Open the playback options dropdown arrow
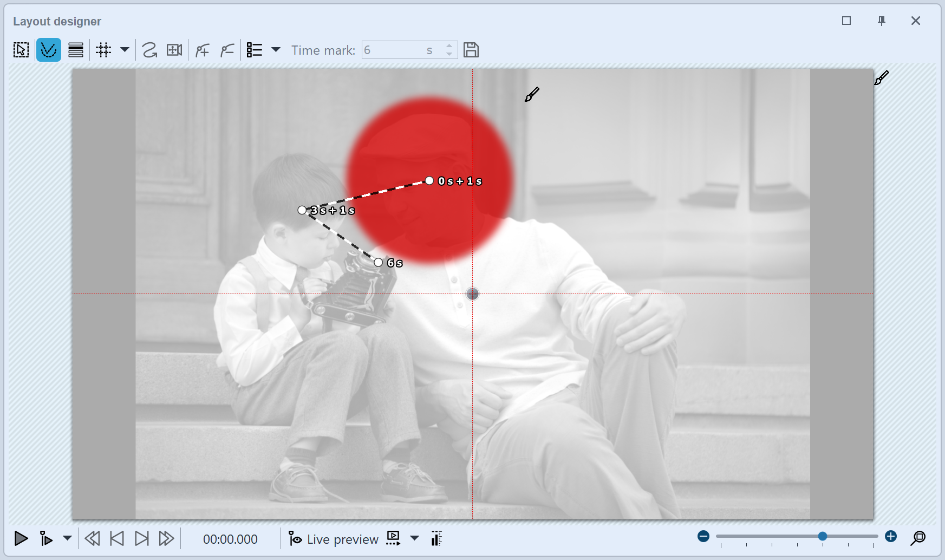 [x=67, y=539]
